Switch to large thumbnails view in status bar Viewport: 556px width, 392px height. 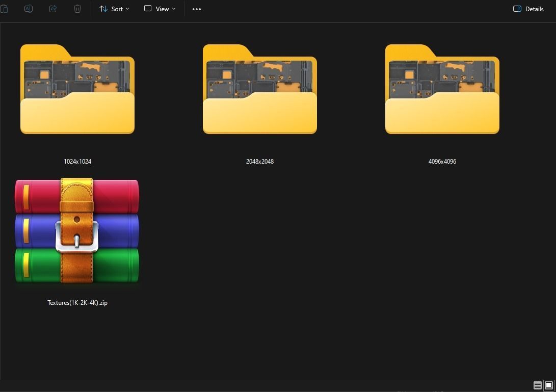point(548,385)
